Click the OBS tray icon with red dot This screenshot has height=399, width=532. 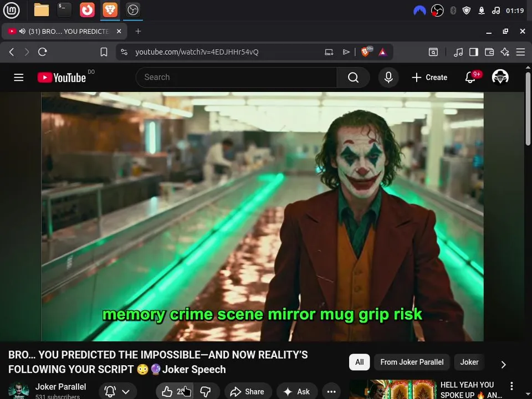coord(437,11)
